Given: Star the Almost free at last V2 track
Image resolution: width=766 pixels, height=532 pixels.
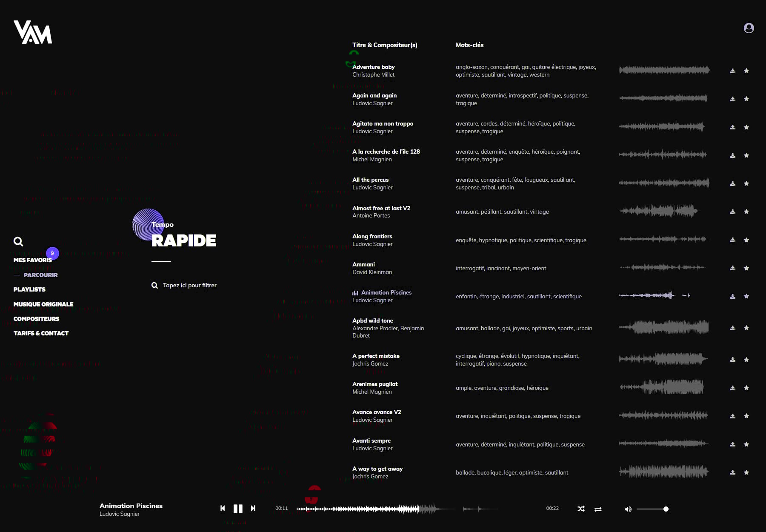Looking at the screenshot, I should point(746,212).
